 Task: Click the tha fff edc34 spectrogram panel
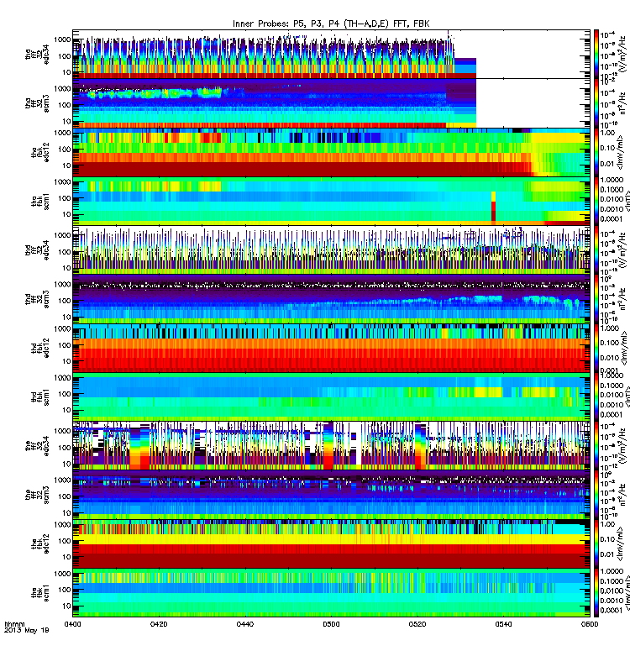(x=331, y=55)
